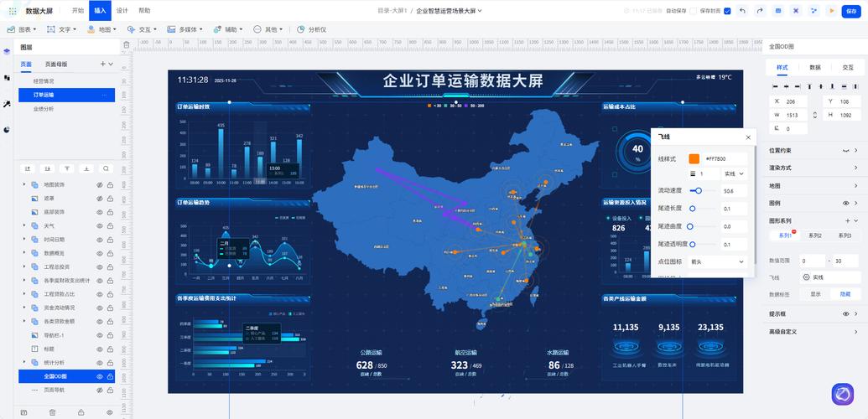Click the new group folder icon at bottom
The width and height of the screenshot is (868, 419).
tap(23, 412)
